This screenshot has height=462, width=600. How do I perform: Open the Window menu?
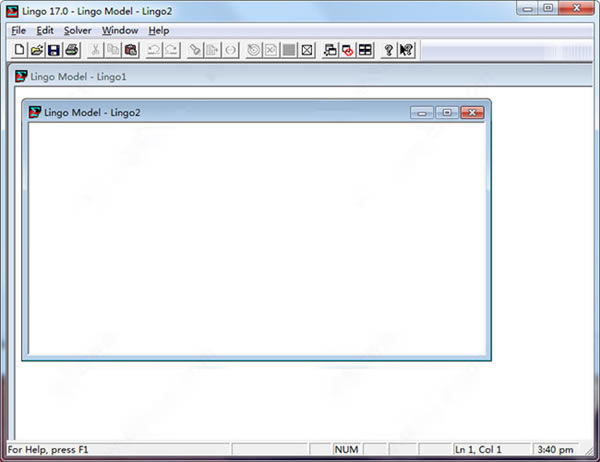coord(120,30)
